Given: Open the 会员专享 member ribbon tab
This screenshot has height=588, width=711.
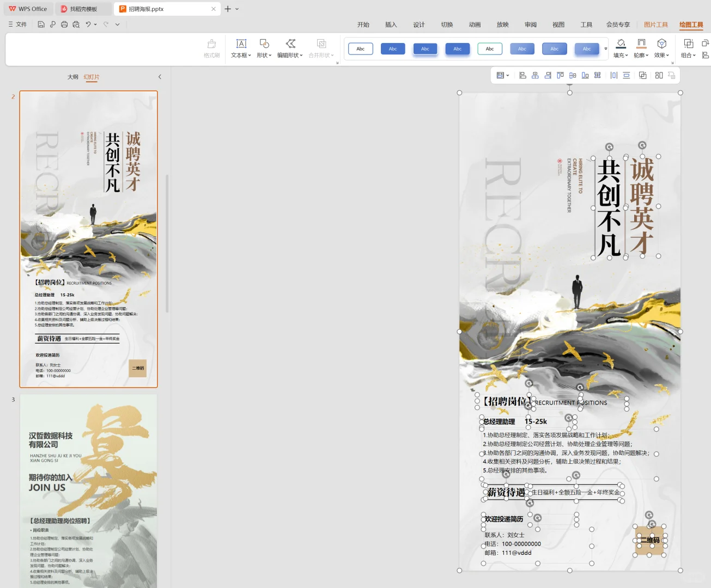Looking at the screenshot, I should tap(618, 24).
